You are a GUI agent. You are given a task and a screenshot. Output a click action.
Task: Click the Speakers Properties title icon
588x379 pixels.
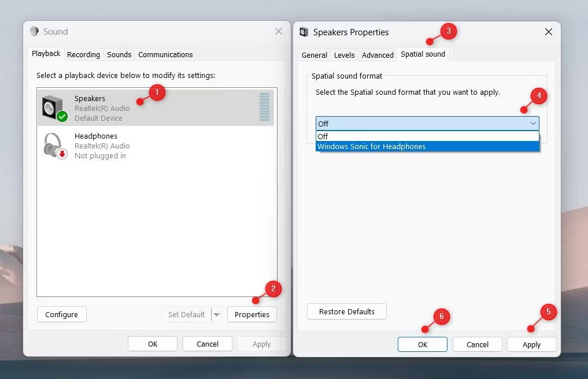pos(304,32)
